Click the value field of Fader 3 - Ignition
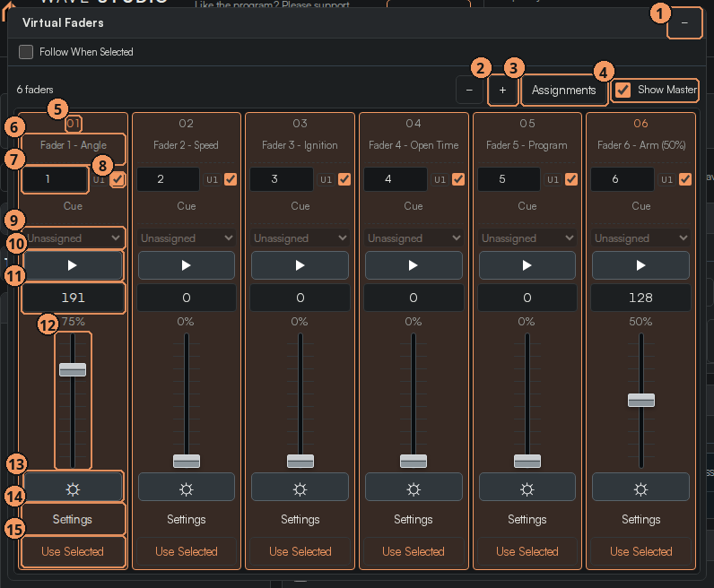 300,298
